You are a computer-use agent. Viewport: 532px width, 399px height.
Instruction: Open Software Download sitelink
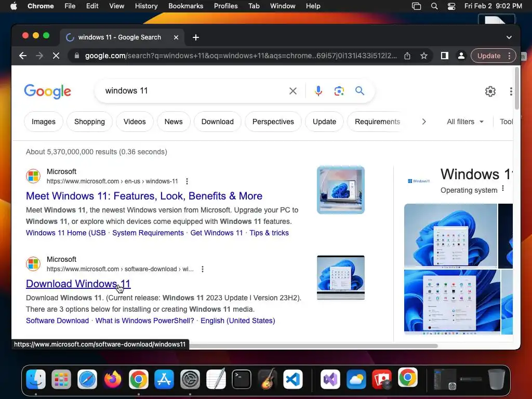[x=57, y=321]
